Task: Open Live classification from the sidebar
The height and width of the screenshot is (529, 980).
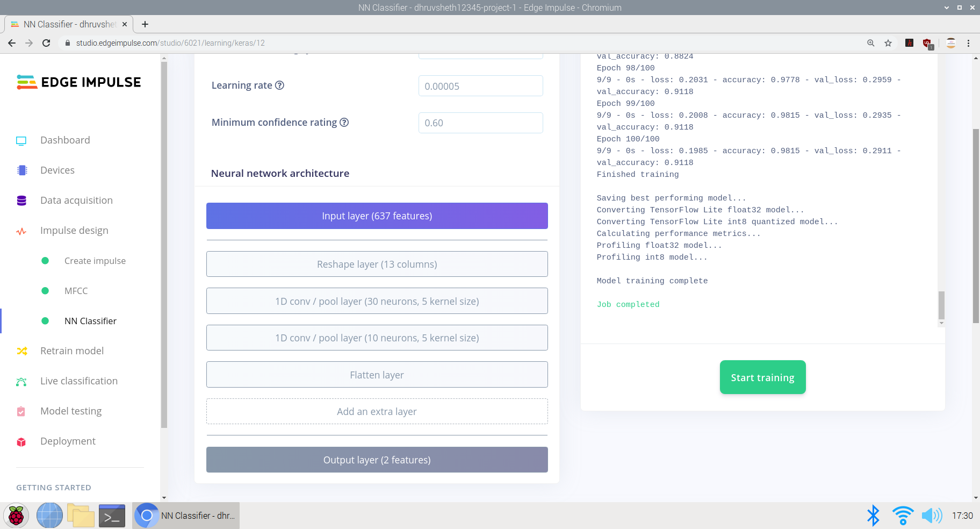Action: coord(78,381)
